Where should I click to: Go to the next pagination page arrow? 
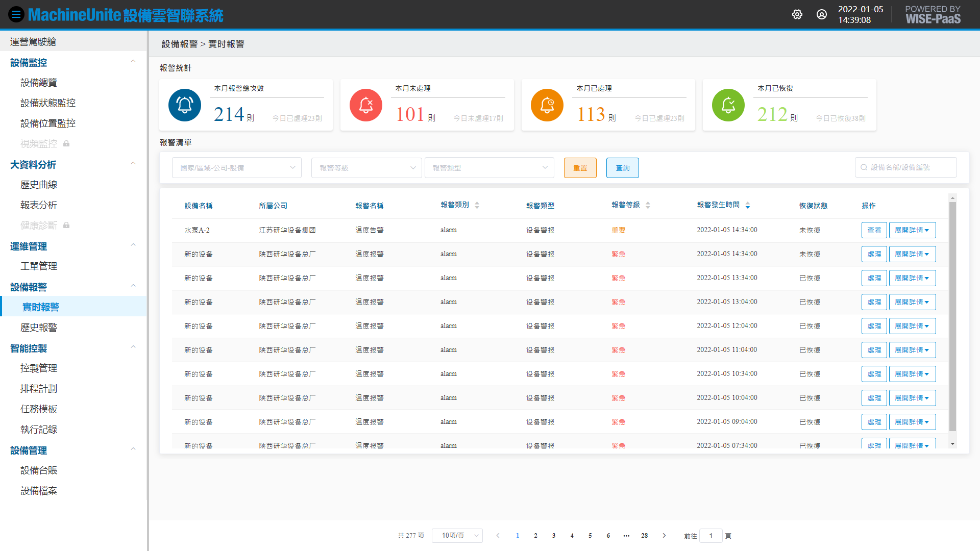664,536
